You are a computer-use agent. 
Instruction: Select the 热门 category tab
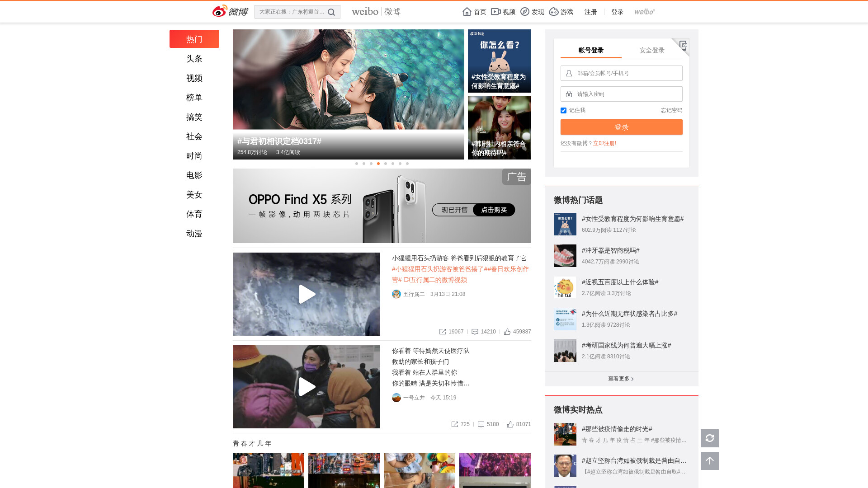coord(194,39)
